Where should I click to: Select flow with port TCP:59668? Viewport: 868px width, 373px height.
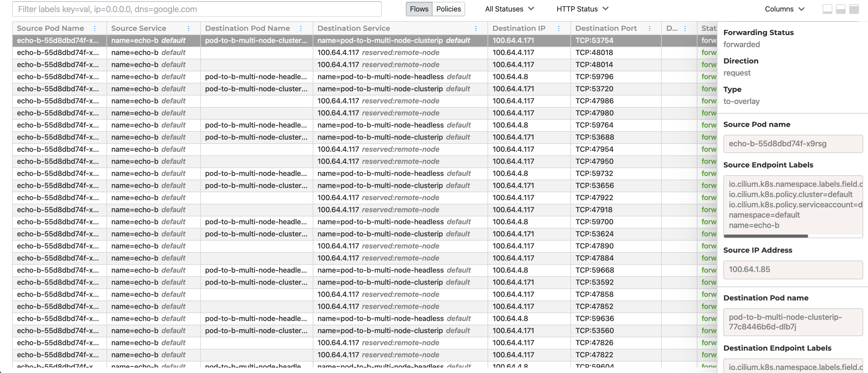pos(364,271)
